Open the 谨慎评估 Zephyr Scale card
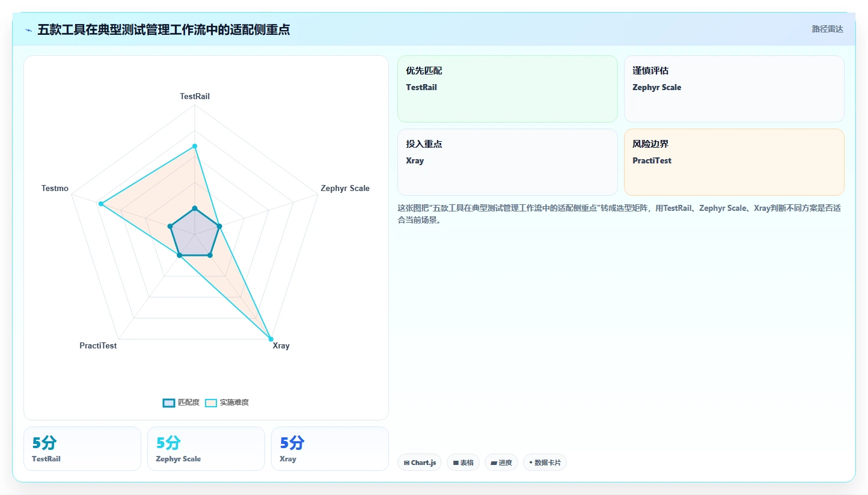The width and height of the screenshot is (868, 495). coord(734,89)
